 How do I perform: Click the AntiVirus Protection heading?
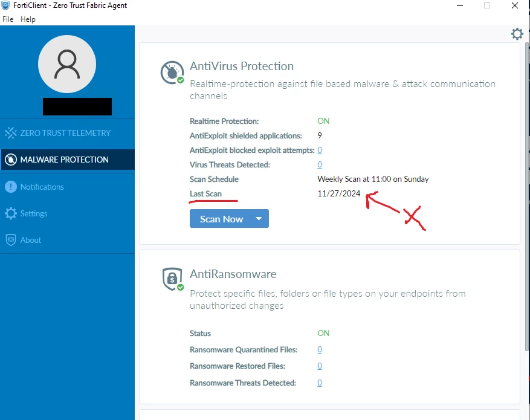pos(242,66)
